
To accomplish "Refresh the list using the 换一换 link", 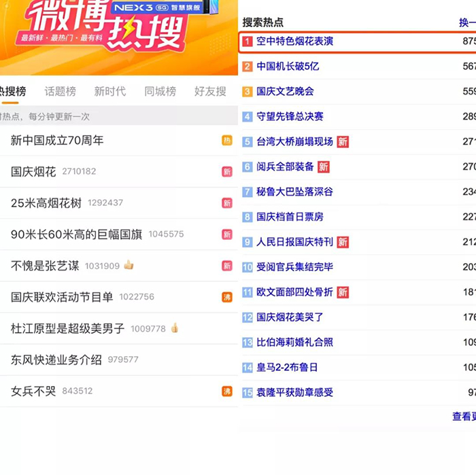I will click(x=466, y=22).
